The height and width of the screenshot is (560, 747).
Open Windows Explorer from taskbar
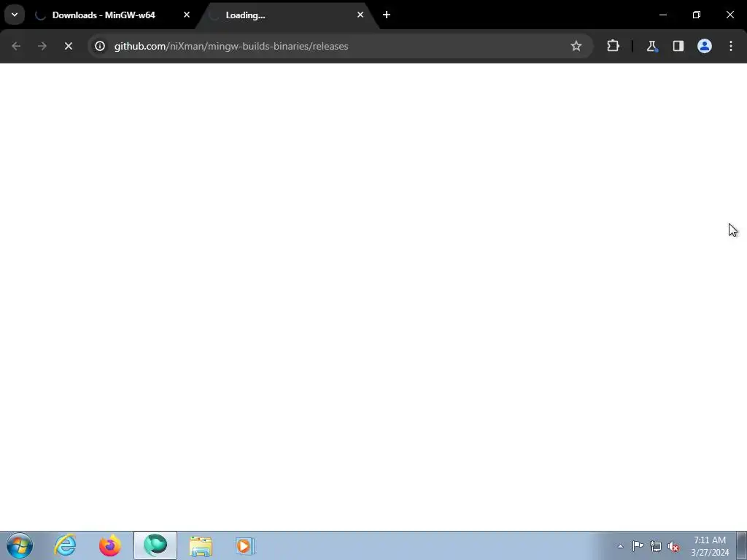[201, 545]
